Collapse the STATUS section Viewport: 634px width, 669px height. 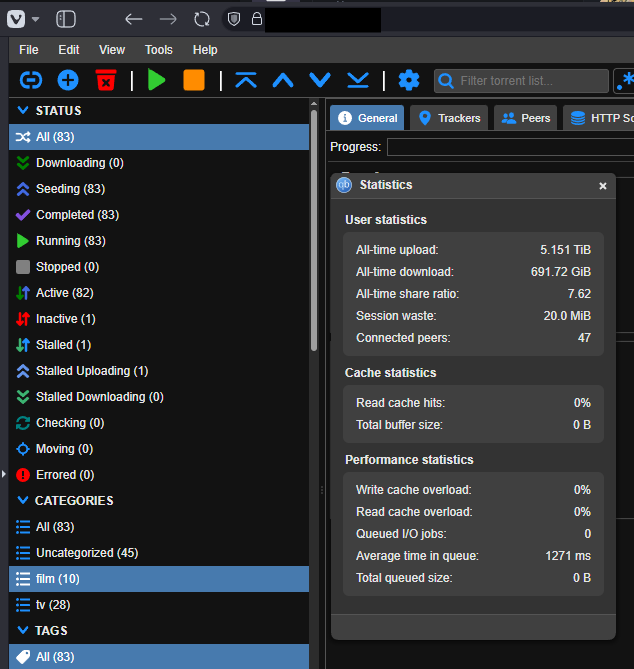pyautogui.click(x=23, y=111)
